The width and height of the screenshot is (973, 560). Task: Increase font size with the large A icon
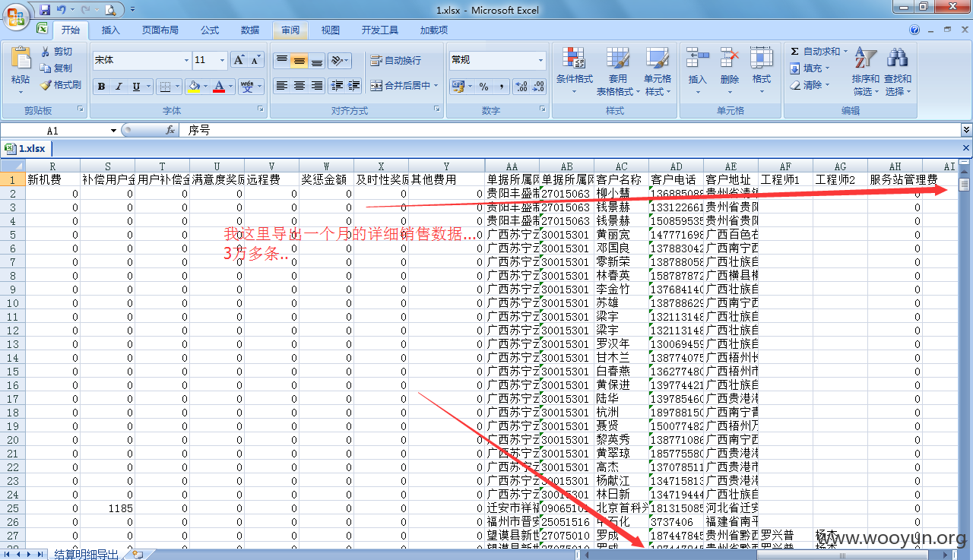point(239,60)
